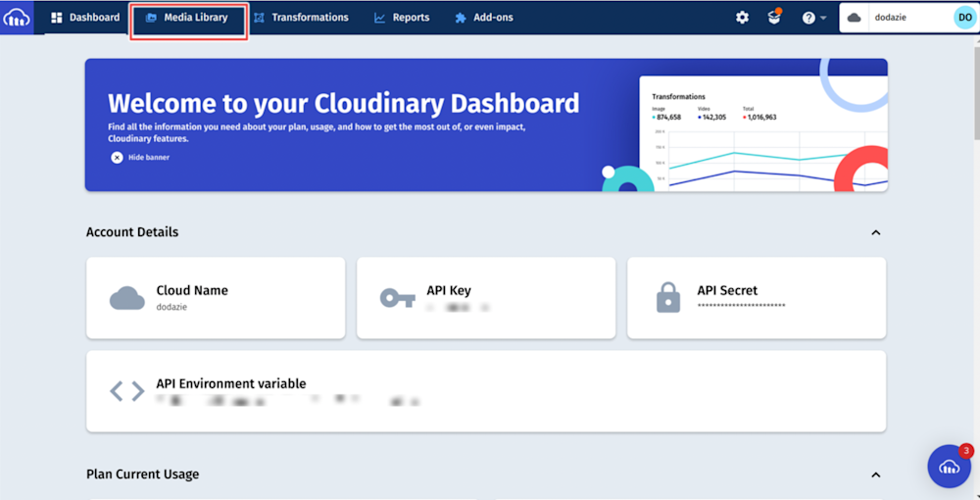The image size is (980, 500).
Task: Open the DO user avatar menu
Action: click(965, 18)
